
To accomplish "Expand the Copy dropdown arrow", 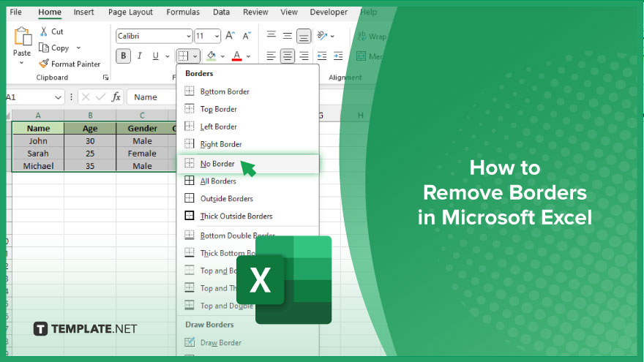I will pos(78,48).
